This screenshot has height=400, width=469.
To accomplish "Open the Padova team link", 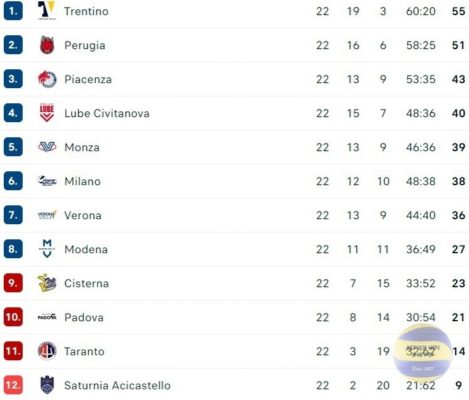I will [x=84, y=317].
